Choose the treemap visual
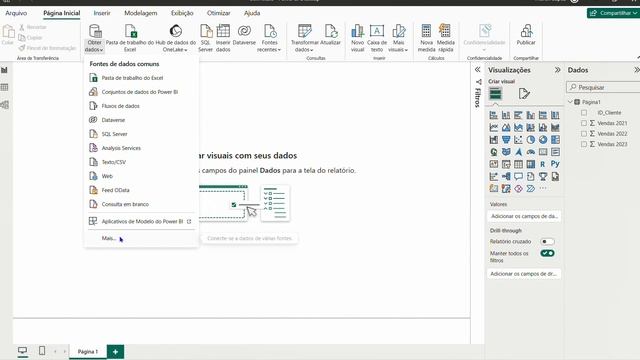Image resolution: width=640 pixels, height=360 pixels. coord(555,140)
